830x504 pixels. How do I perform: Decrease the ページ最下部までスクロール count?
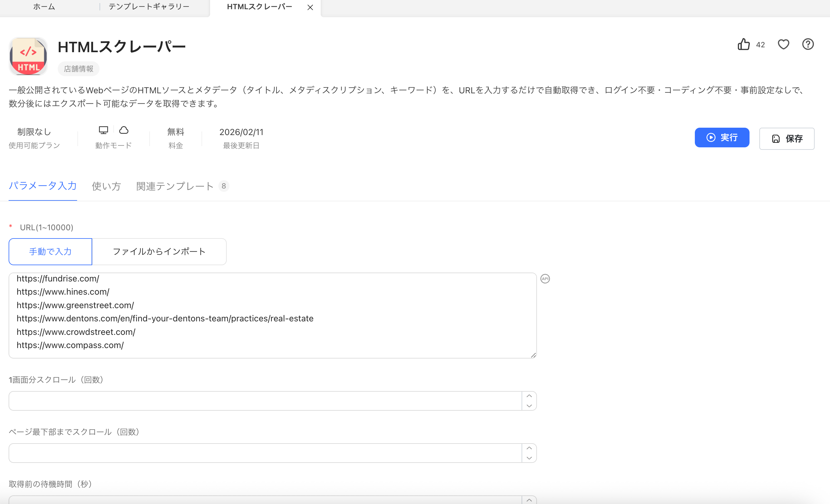pos(529,458)
